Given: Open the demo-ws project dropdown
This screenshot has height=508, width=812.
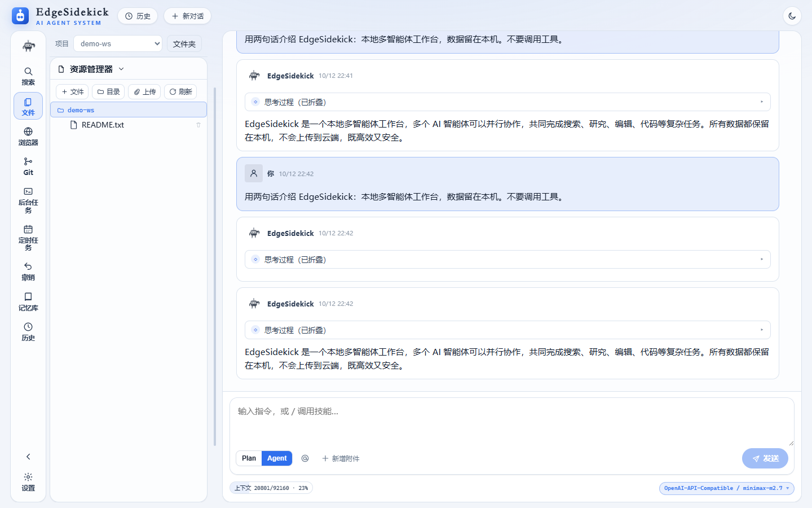Looking at the screenshot, I should tap(118, 43).
